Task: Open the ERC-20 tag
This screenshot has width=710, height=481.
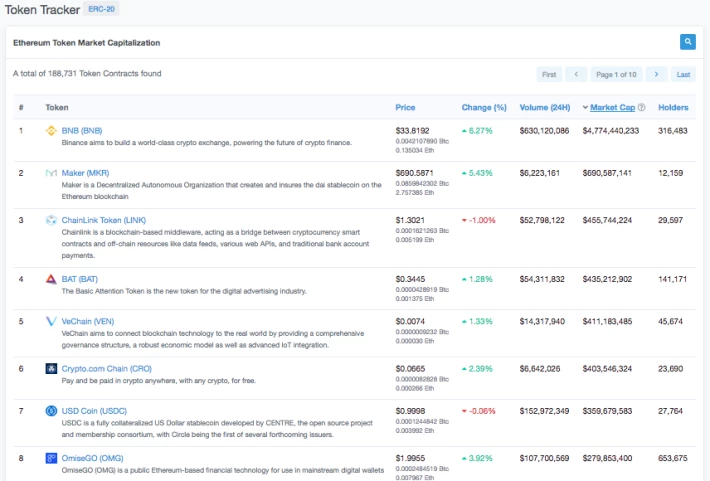Action: [x=101, y=9]
